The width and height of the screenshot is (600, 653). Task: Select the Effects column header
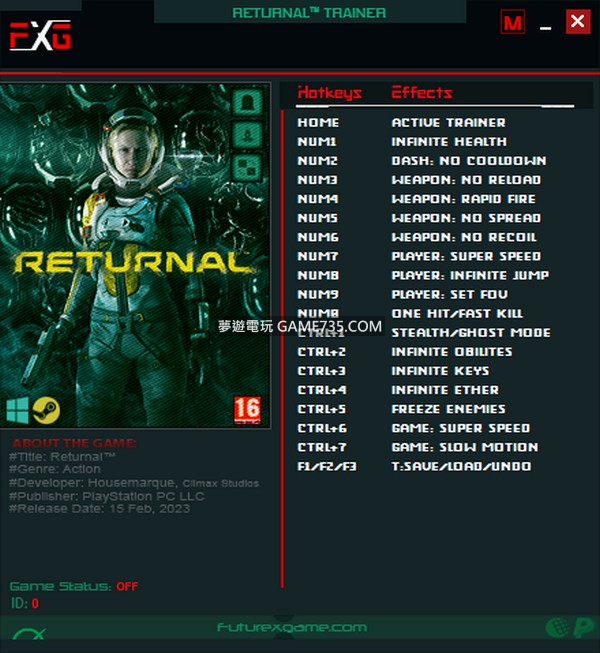pyautogui.click(x=421, y=92)
